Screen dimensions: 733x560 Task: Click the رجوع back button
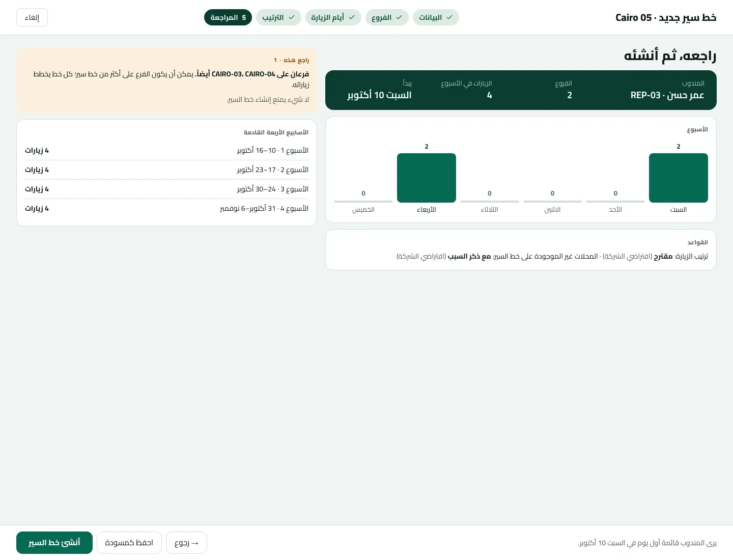(x=186, y=543)
